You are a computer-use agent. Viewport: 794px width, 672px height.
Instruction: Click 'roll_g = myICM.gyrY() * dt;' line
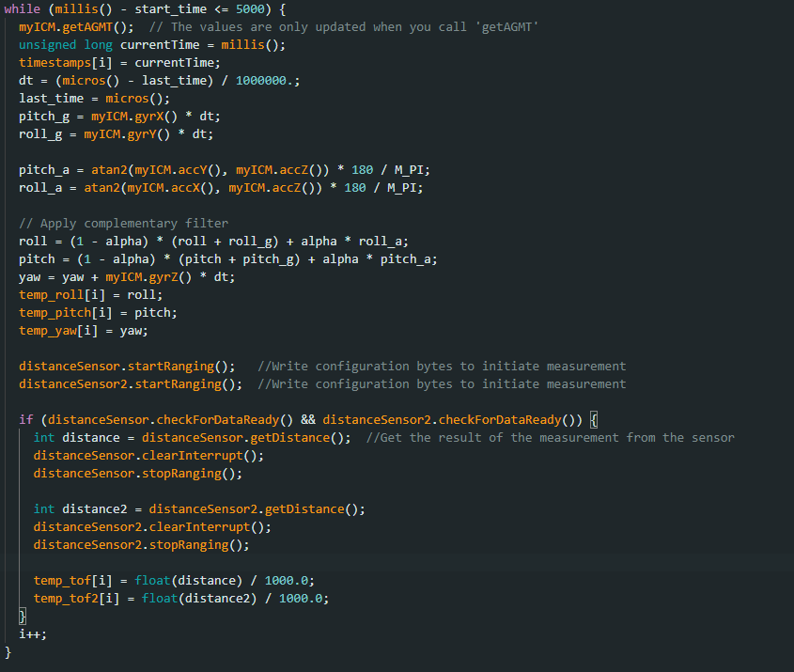point(117,134)
